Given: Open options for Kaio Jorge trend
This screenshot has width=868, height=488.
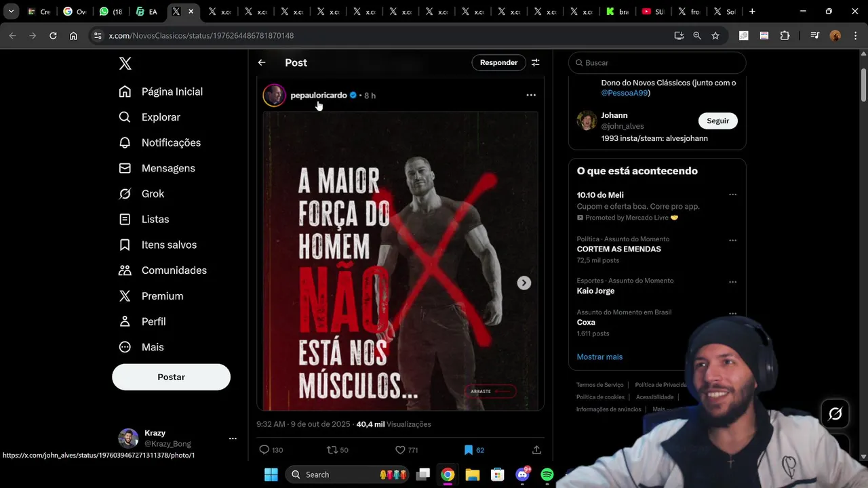Looking at the screenshot, I should click(732, 282).
